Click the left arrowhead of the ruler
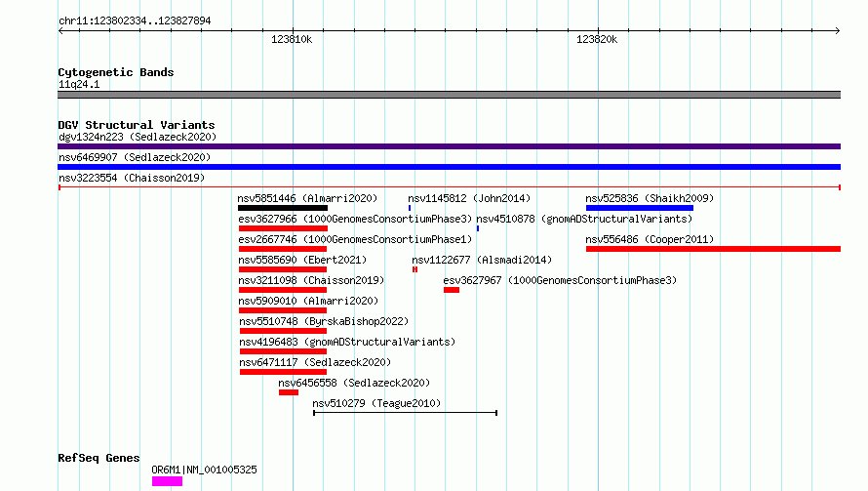868x491 pixels. (x=60, y=30)
